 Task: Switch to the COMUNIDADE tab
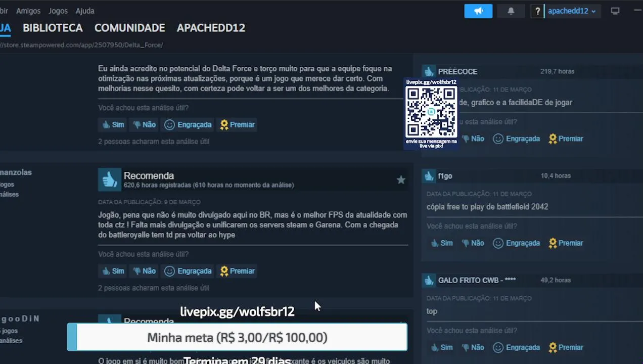coord(130,28)
